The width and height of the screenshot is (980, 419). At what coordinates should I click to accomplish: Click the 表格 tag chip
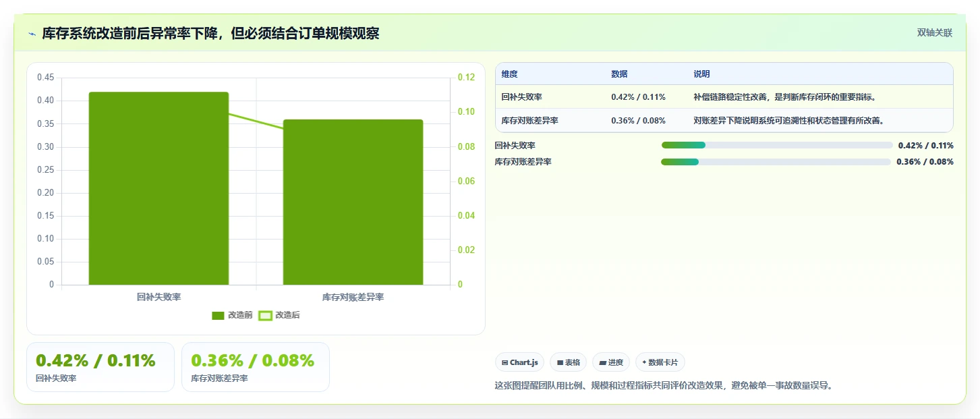568,362
